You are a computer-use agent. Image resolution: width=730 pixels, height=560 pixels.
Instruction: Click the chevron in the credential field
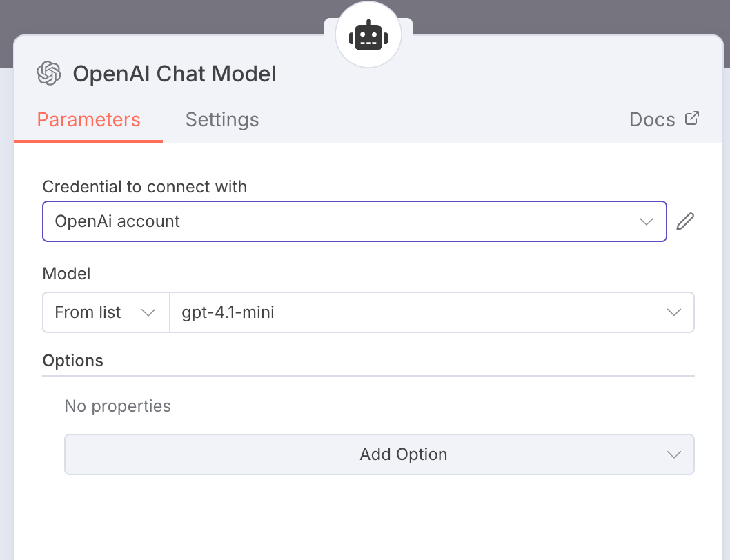click(647, 221)
